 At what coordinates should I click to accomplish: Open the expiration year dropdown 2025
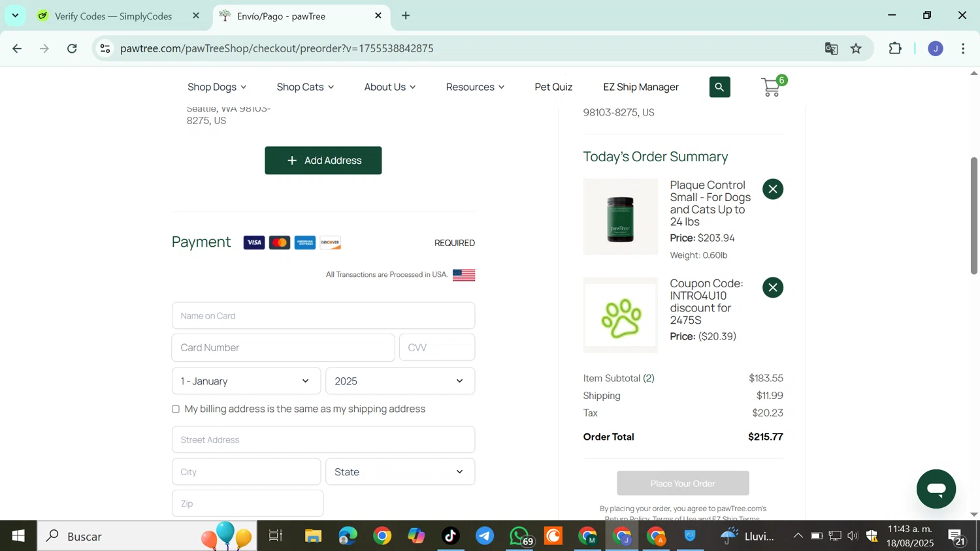click(400, 381)
